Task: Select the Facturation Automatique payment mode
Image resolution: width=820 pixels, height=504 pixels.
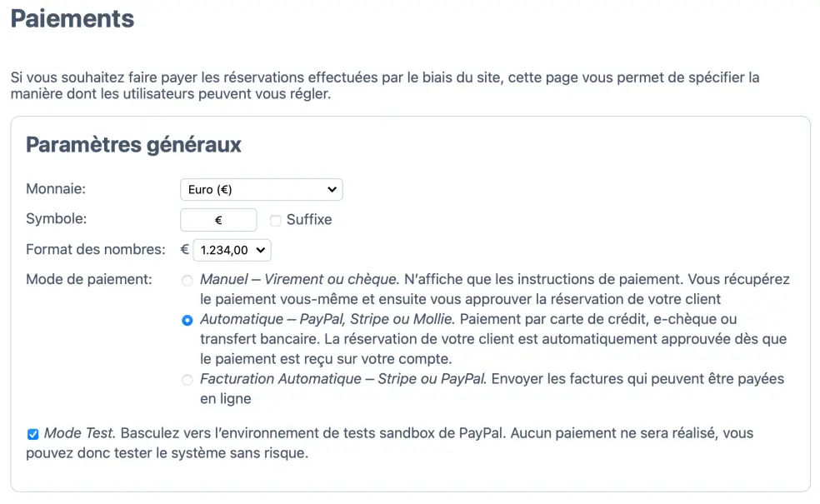Action: coord(187,379)
